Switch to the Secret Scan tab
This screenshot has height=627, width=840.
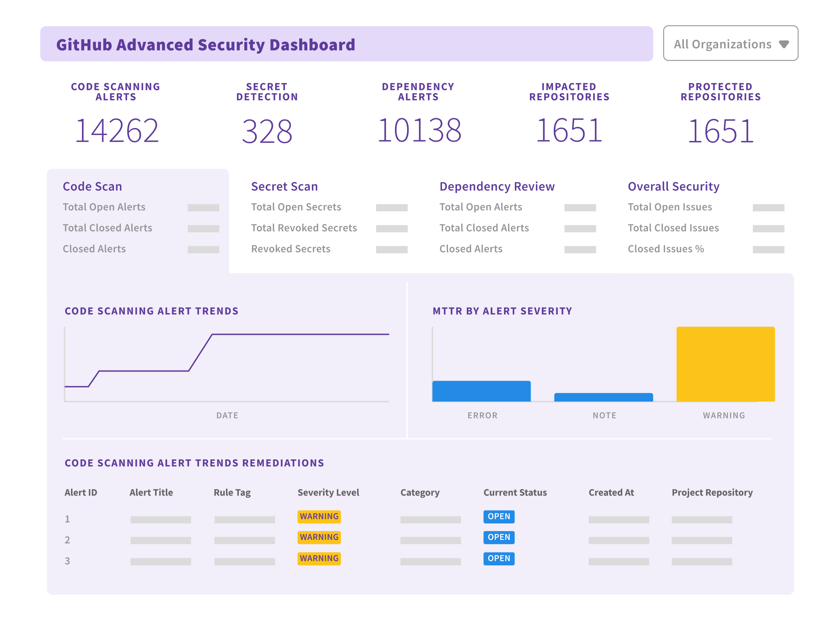pyautogui.click(x=284, y=186)
